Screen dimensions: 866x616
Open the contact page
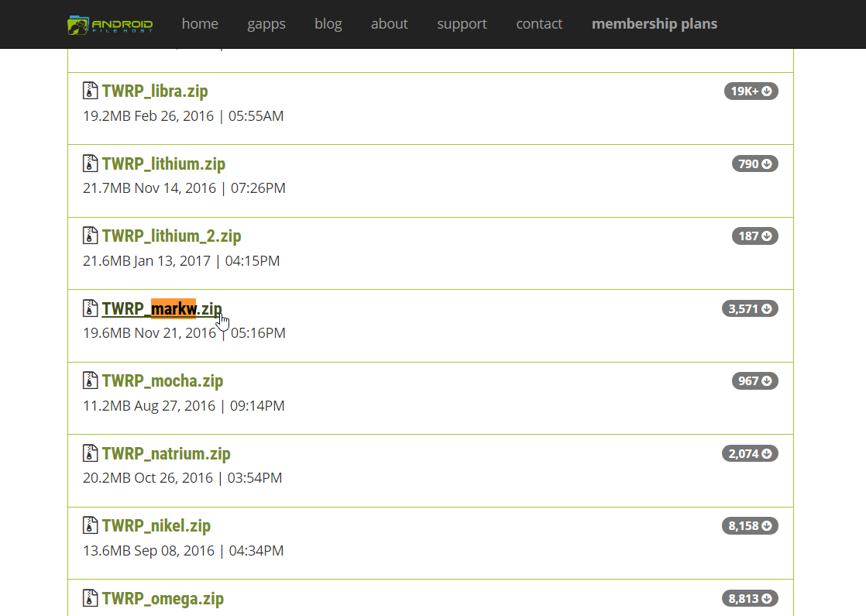click(539, 24)
